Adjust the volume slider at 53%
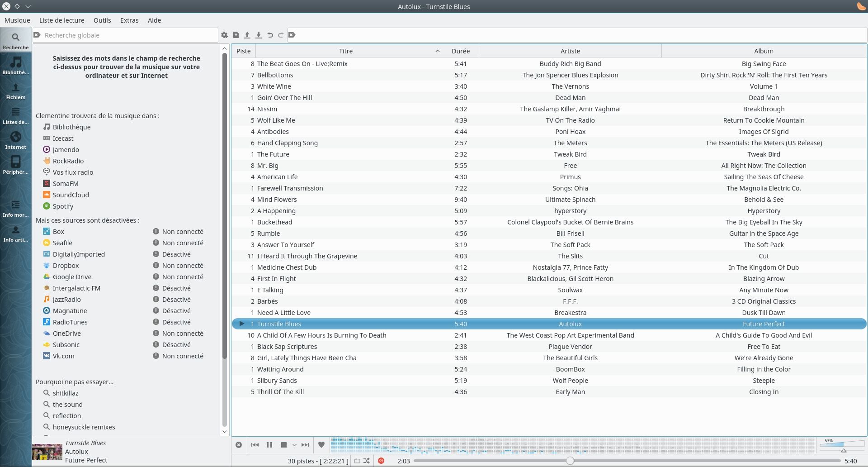This screenshot has height=467, width=868. 842,446
